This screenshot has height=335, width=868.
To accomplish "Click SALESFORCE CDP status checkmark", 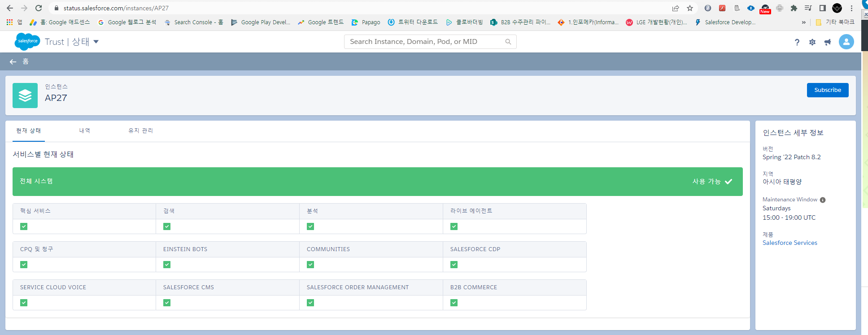I will (x=454, y=265).
